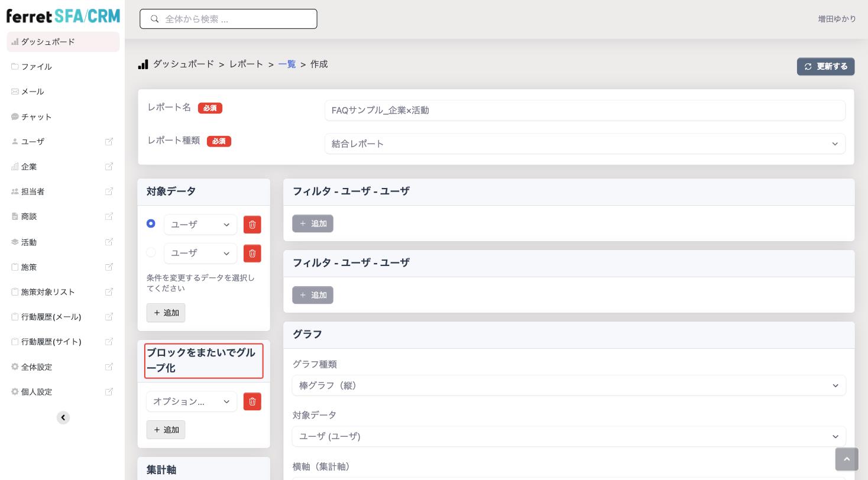This screenshot has width=868, height=480.
Task: Open user external link icon in sidebar
Action: point(109,142)
